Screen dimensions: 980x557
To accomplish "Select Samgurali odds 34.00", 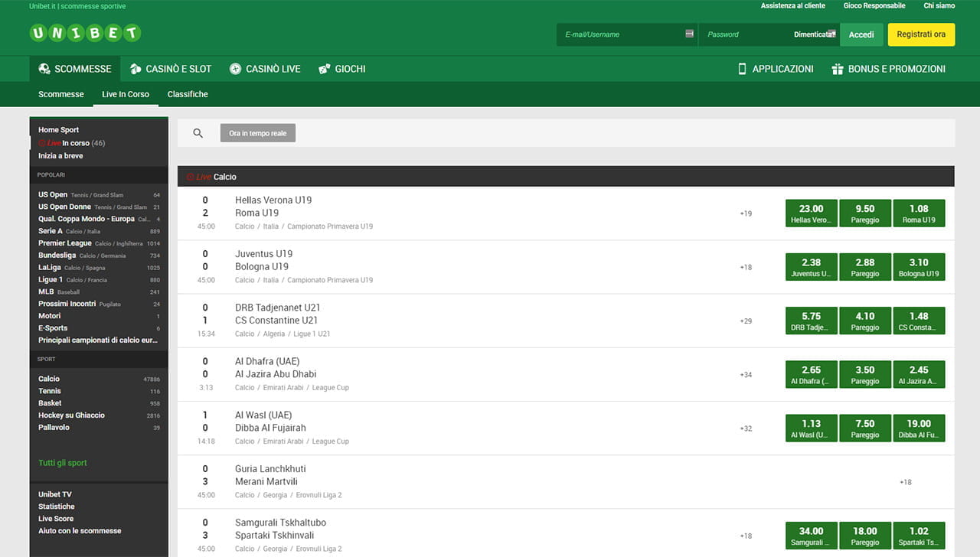I will pyautogui.click(x=811, y=536).
